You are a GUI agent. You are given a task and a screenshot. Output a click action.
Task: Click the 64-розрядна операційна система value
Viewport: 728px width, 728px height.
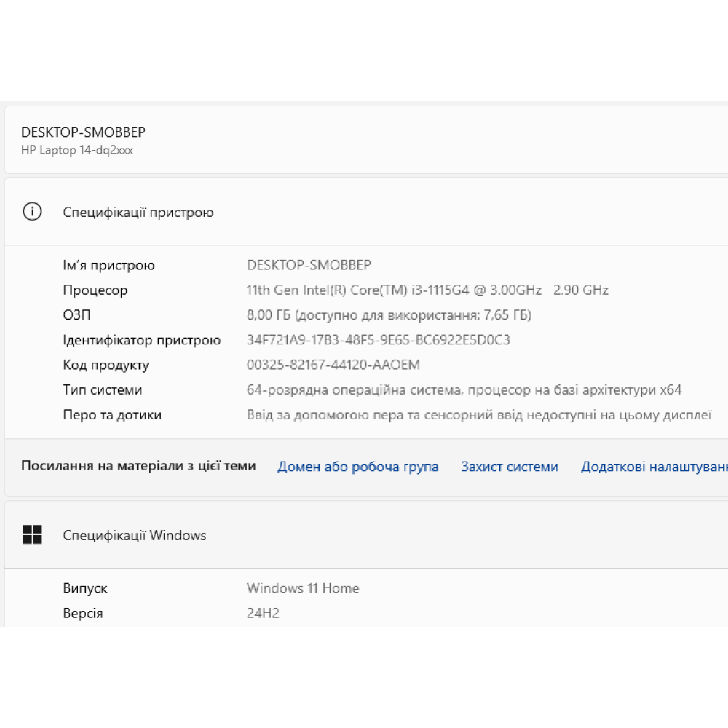(x=464, y=389)
